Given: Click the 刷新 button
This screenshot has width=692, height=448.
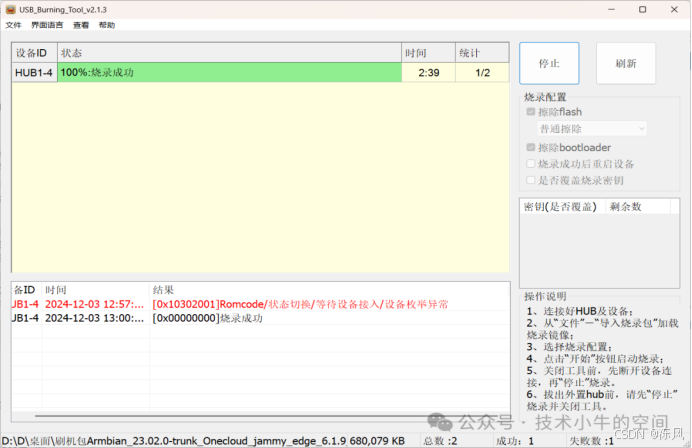Looking at the screenshot, I should click(626, 63).
